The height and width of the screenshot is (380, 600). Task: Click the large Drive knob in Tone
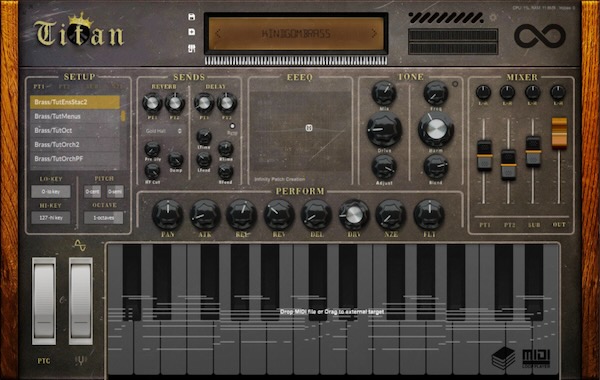point(384,130)
